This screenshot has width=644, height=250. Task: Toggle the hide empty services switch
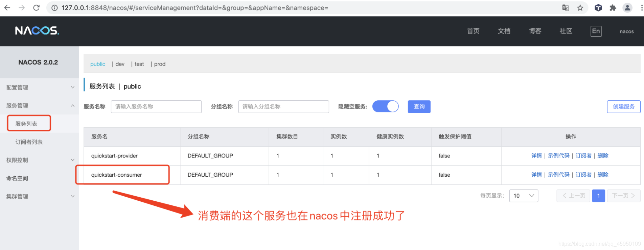[x=385, y=106]
